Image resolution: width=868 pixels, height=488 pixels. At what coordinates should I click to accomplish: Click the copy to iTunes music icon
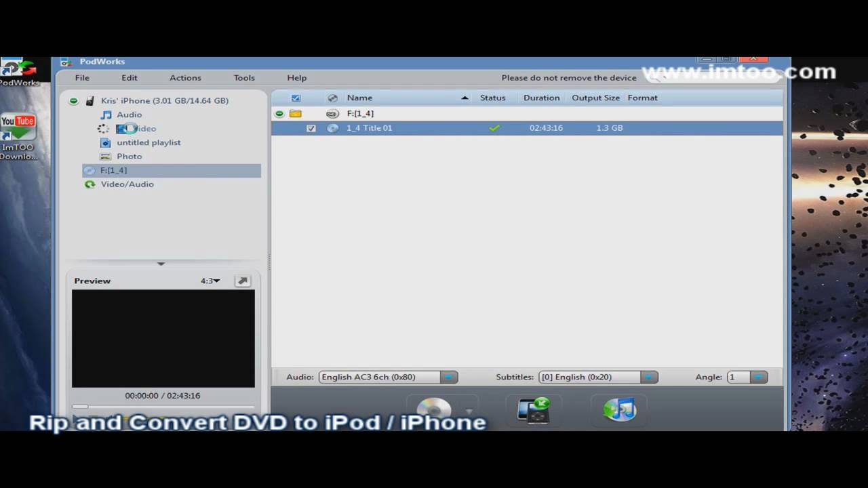pos(619,410)
